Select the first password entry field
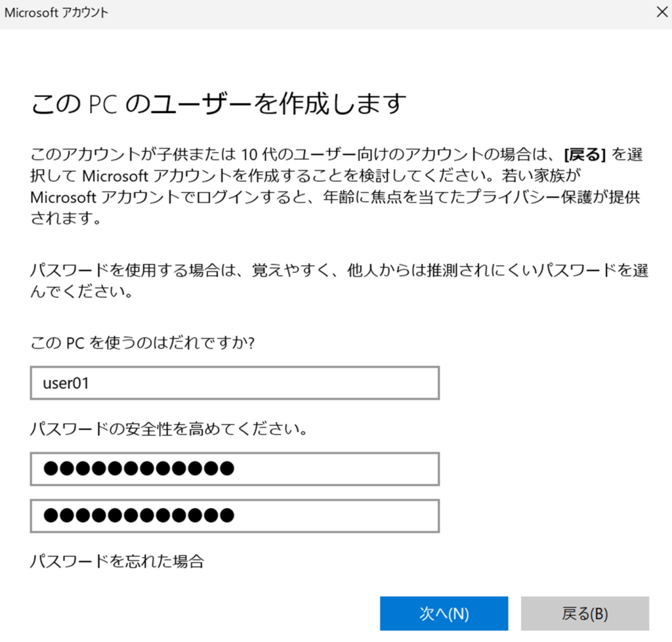 tap(234, 469)
